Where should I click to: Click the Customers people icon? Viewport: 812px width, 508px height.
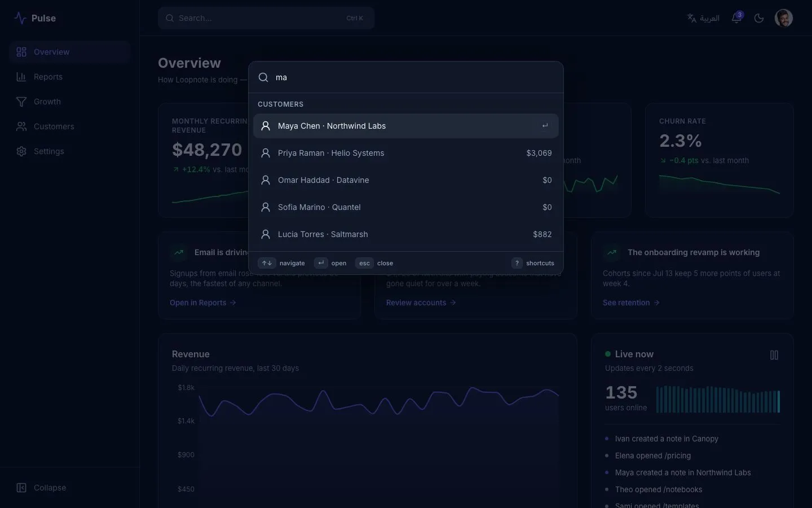(x=21, y=126)
